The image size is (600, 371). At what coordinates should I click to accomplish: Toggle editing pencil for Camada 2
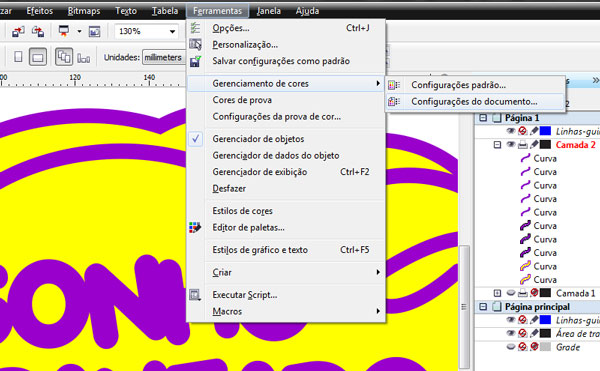click(534, 145)
